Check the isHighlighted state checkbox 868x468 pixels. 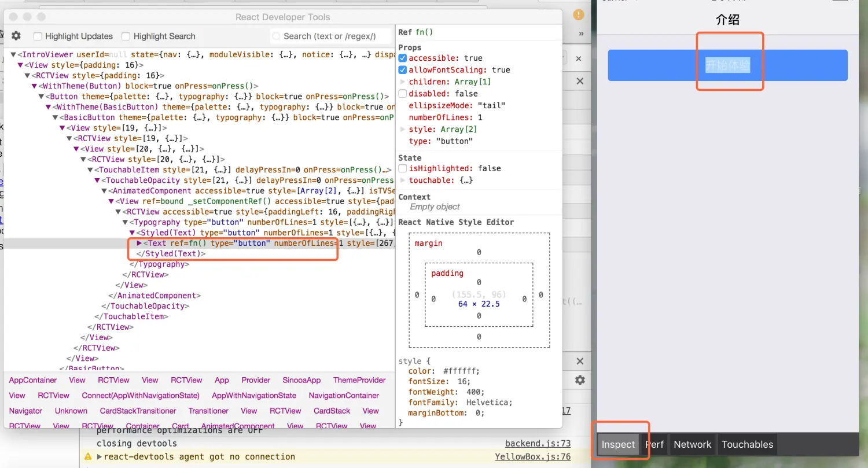tap(403, 168)
